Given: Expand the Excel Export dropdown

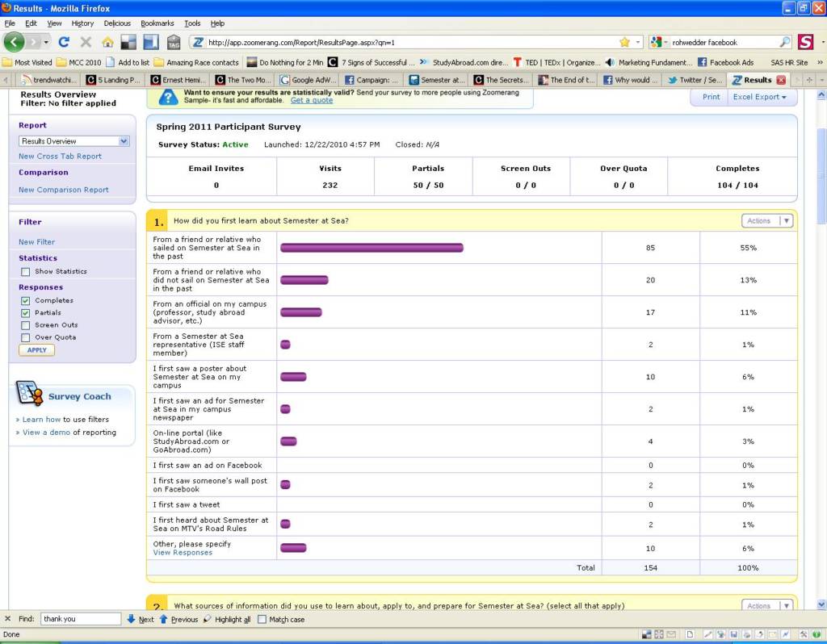Looking at the screenshot, I should pyautogui.click(x=759, y=97).
